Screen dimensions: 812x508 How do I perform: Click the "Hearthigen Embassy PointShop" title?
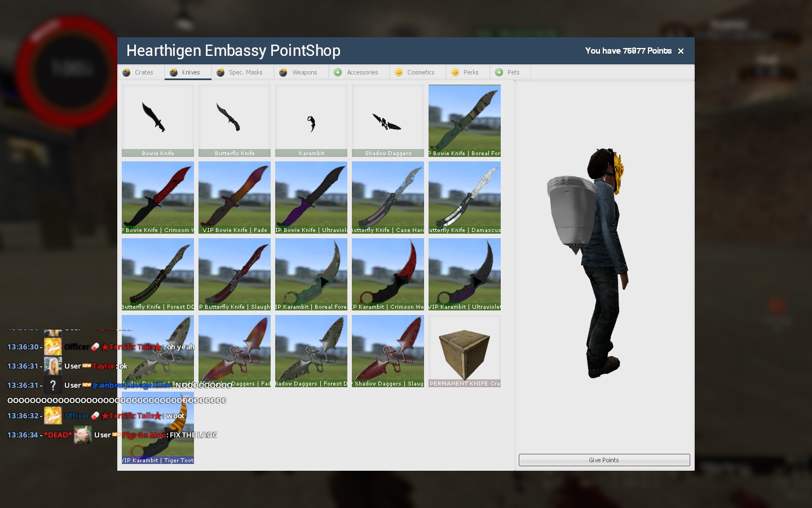pyautogui.click(x=233, y=51)
